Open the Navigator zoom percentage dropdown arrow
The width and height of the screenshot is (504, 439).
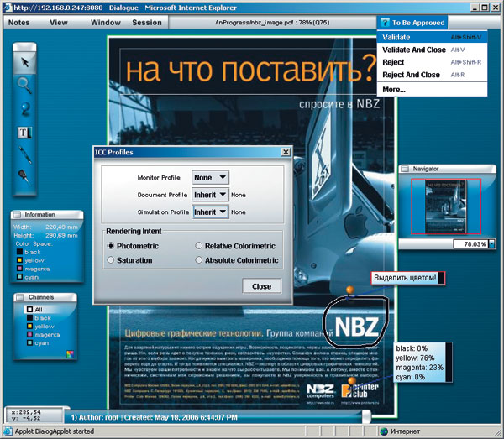(491, 244)
